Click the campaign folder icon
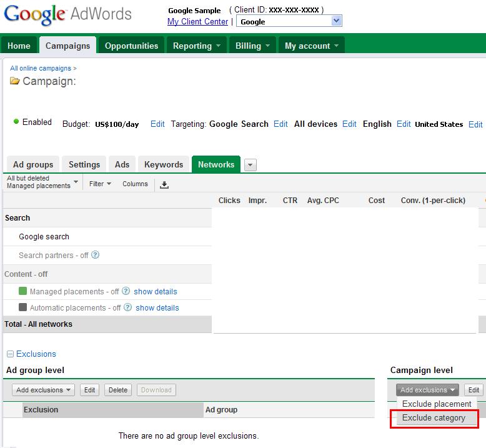Screen dimensions: 486x448 tap(14, 81)
